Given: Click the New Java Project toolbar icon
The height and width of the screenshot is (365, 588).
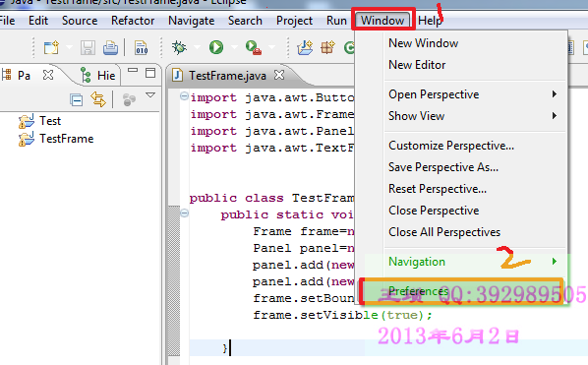Looking at the screenshot, I should [305, 47].
